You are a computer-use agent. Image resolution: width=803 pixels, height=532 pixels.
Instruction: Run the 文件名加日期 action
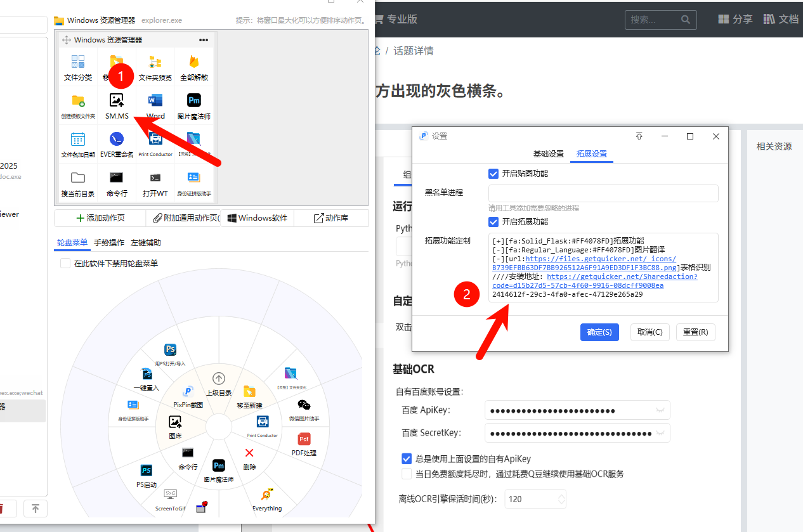click(x=78, y=145)
